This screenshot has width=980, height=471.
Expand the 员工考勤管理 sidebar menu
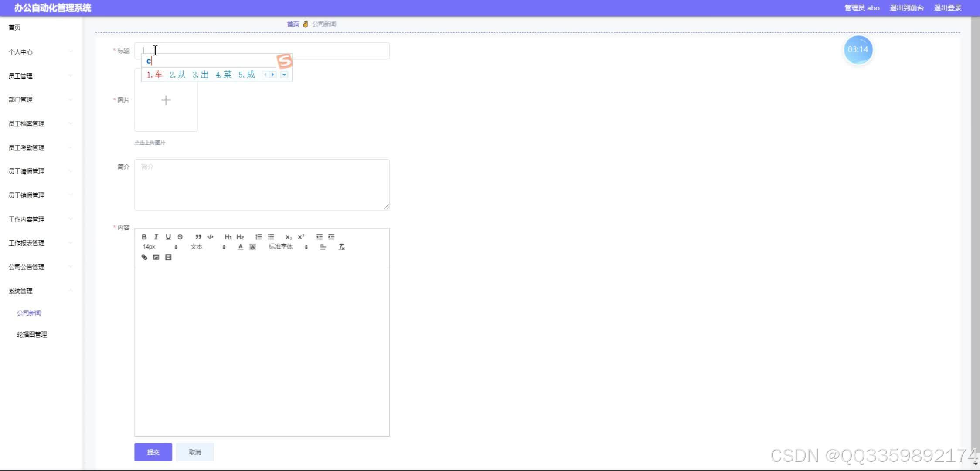coord(40,147)
